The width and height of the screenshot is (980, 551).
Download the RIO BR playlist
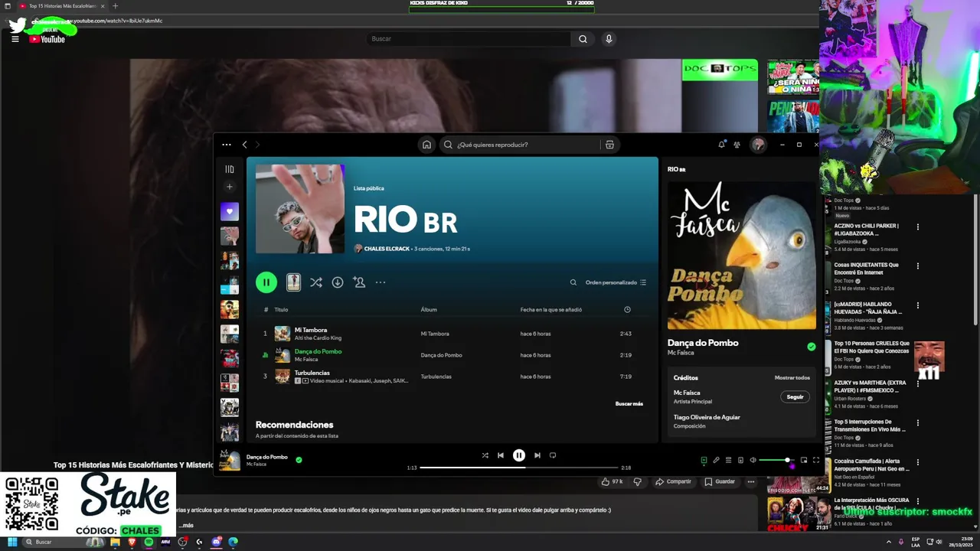coord(337,282)
